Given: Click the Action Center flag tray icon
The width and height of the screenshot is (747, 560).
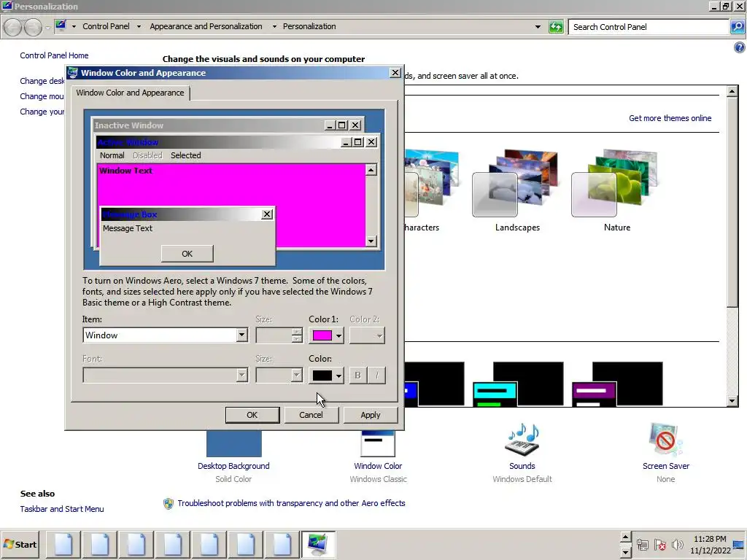Looking at the screenshot, I should pos(659,544).
